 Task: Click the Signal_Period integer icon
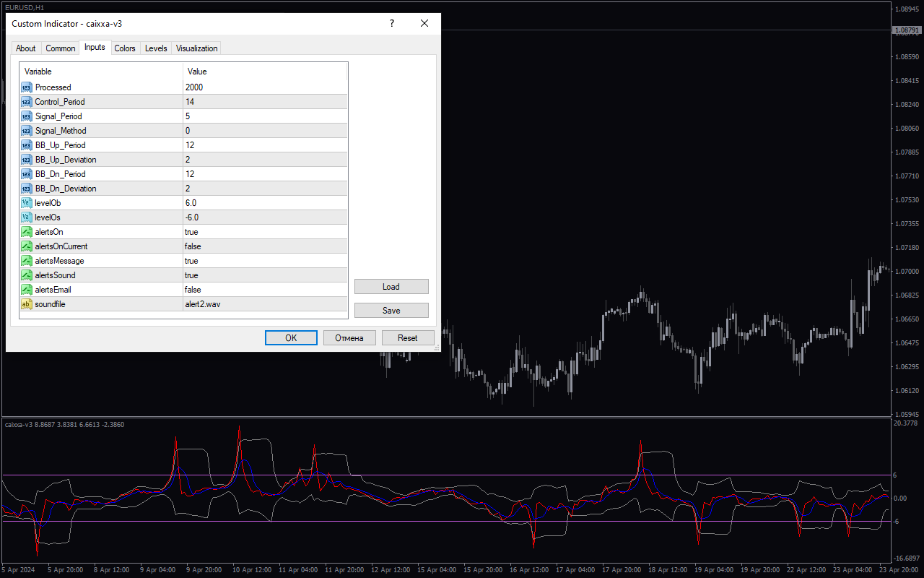[27, 116]
